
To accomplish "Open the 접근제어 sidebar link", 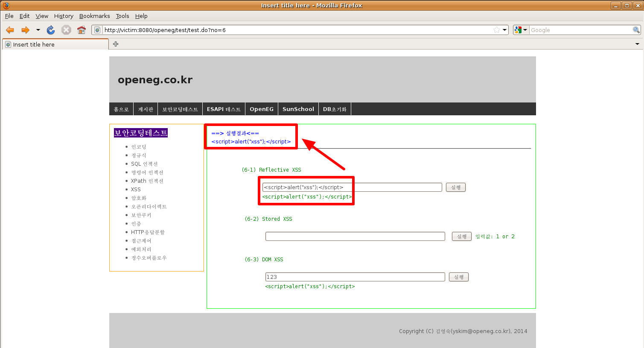I will [x=141, y=241].
